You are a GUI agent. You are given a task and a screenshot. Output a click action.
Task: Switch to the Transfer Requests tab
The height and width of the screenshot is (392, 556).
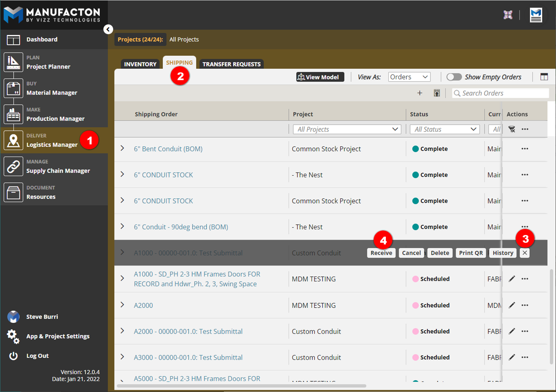coord(231,64)
